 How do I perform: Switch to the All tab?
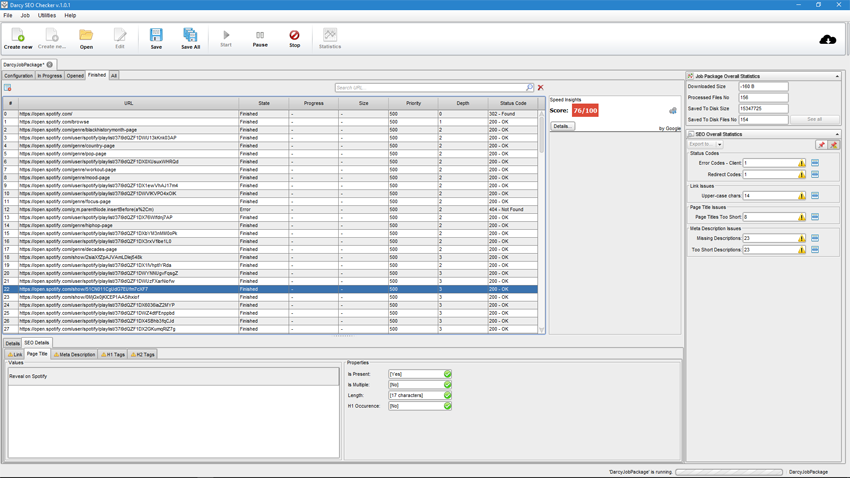click(x=114, y=75)
